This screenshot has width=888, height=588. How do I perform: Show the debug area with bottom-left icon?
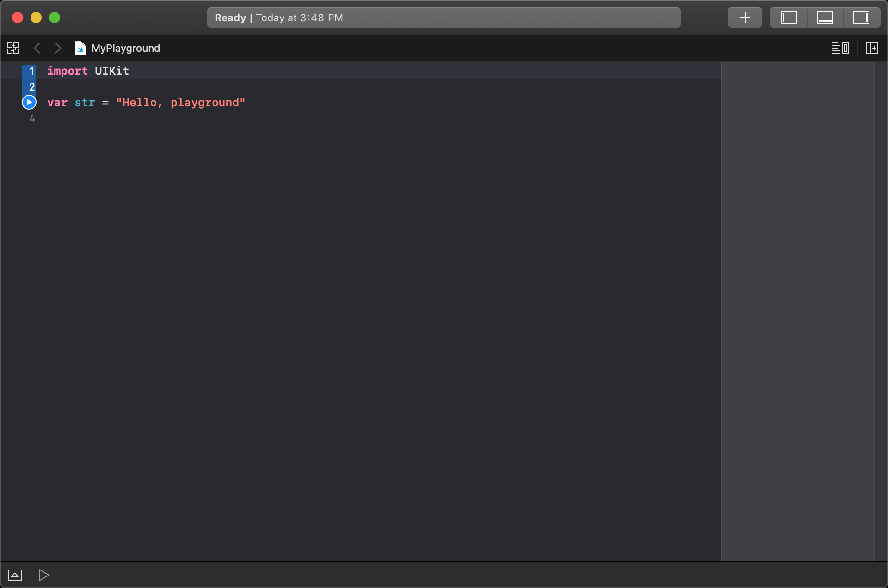[x=15, y=575]
